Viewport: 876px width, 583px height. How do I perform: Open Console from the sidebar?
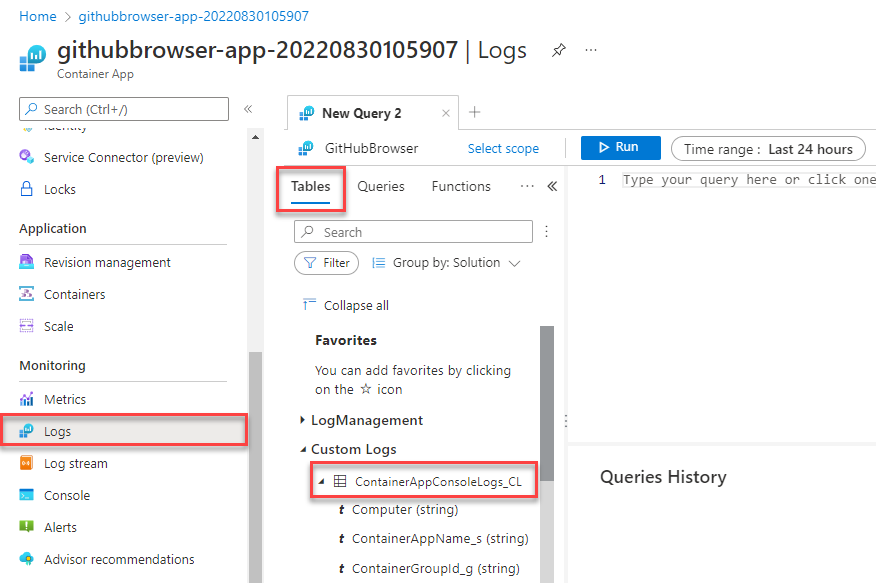[x=66, y=496]
